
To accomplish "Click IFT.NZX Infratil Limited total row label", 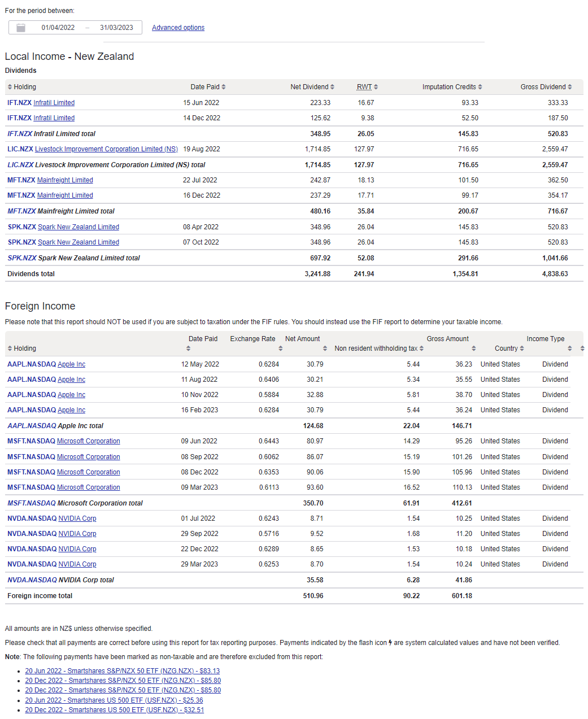I will click(51, 134).
